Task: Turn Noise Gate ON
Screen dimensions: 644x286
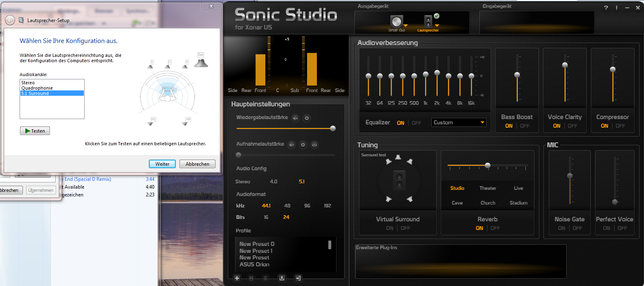Action: point(561,228)
